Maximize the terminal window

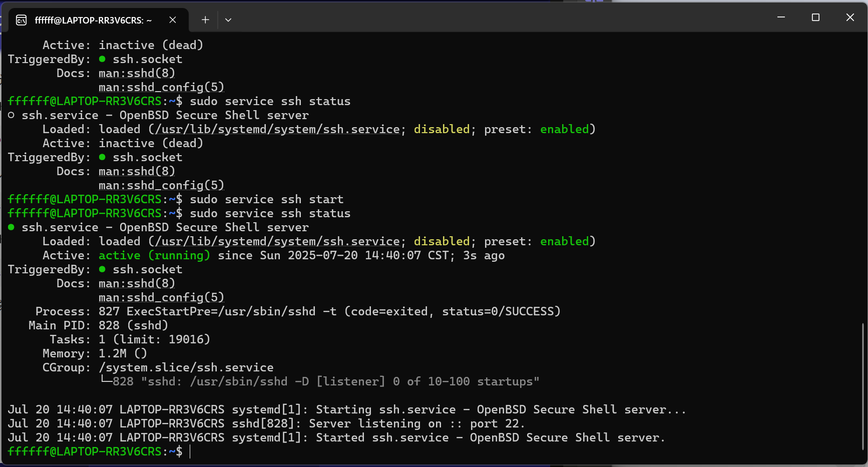click(815, 18)
